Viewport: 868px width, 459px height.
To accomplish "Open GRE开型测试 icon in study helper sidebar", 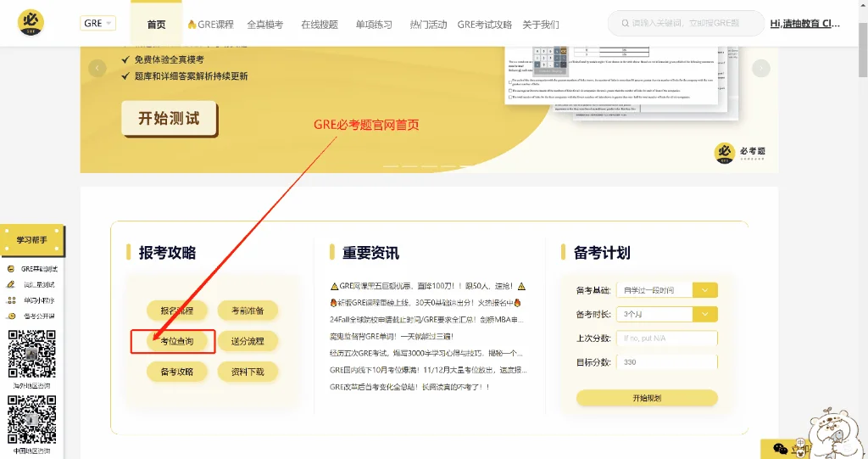I will tap(11, 269).
